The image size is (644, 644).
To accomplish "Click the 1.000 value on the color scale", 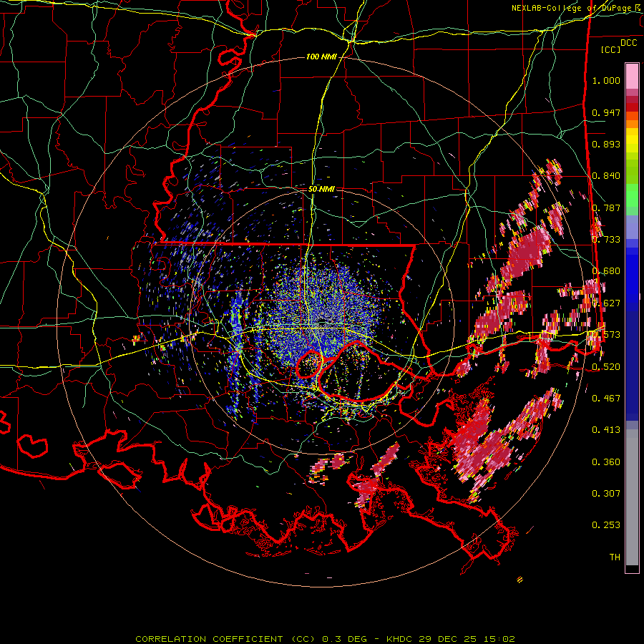I will coord(606,80).
